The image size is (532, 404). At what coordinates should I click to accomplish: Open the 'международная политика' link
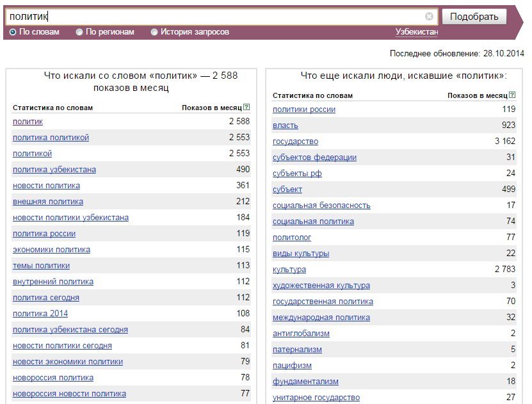(x=321, y=317)
